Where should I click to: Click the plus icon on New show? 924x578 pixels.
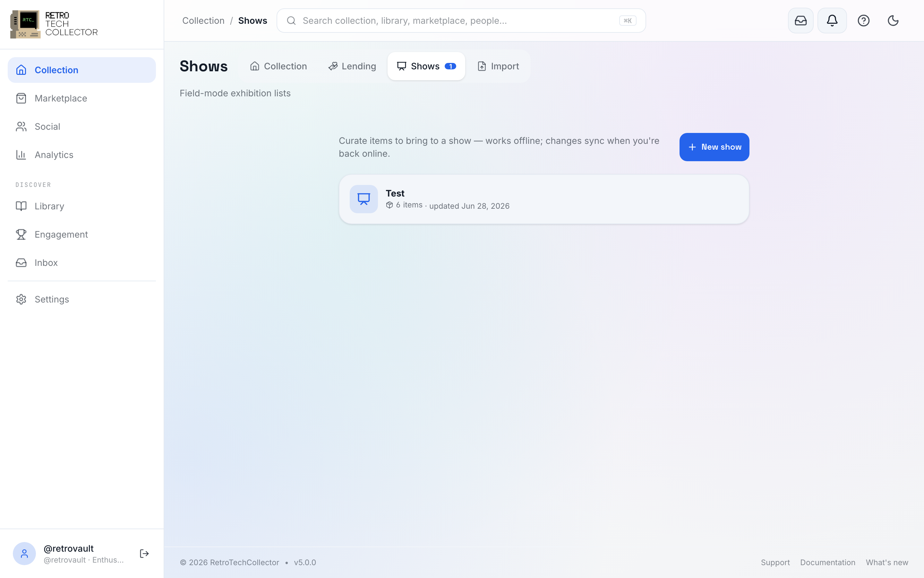(x=692, y=147)
